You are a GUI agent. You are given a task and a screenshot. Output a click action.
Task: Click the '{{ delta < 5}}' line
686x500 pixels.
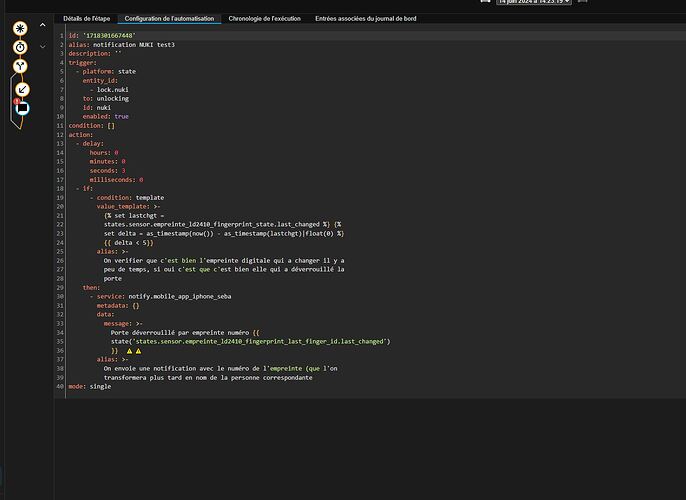tap(129, 243)
